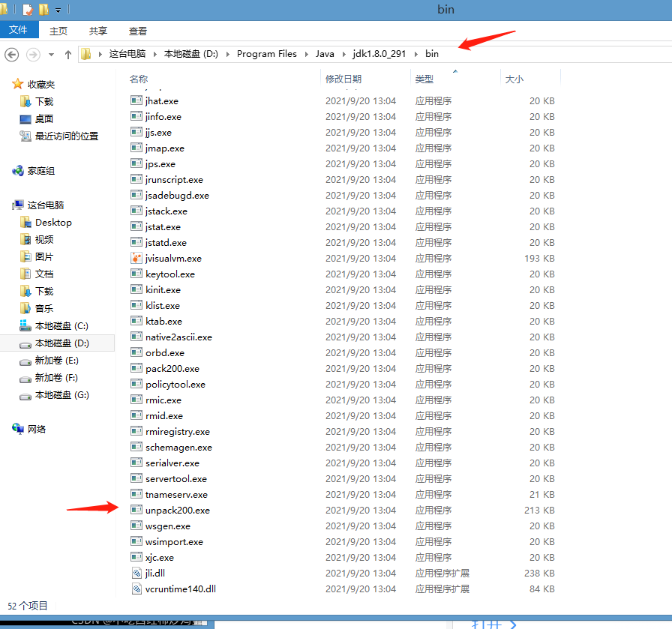672x629 pixels.
Task: Click the up one level arrow
Action: (67, 54)
